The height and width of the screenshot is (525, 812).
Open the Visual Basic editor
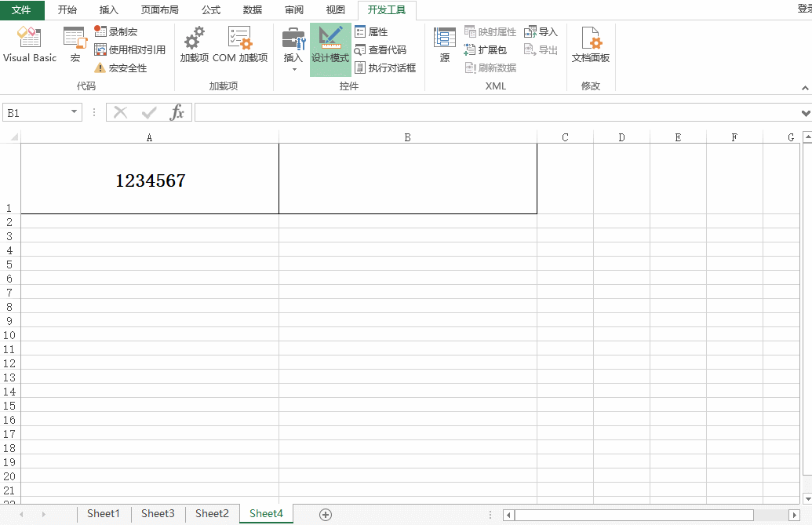[x=29, y=45]
